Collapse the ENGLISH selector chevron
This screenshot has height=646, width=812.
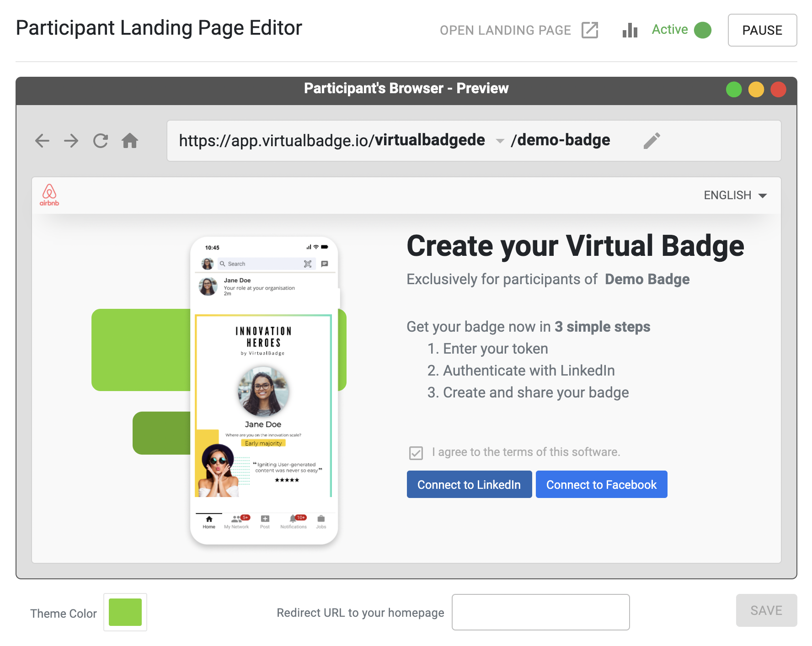[763, 196]
